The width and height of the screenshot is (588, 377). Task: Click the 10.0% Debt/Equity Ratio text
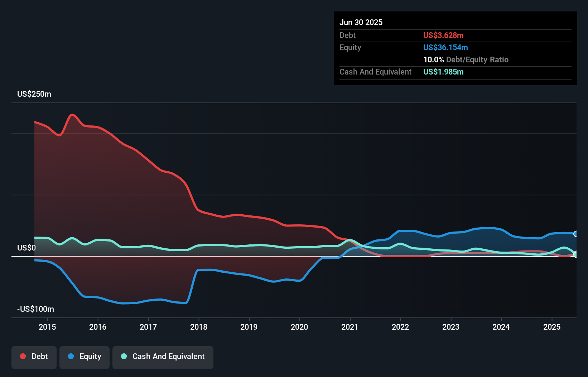click(466, 59)
